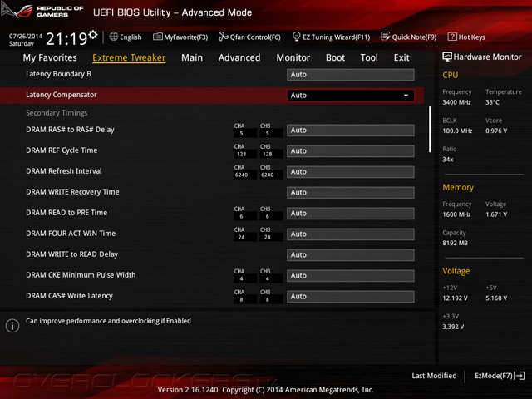
Task: Switch to the Boot tab
Action: (335, 57)
